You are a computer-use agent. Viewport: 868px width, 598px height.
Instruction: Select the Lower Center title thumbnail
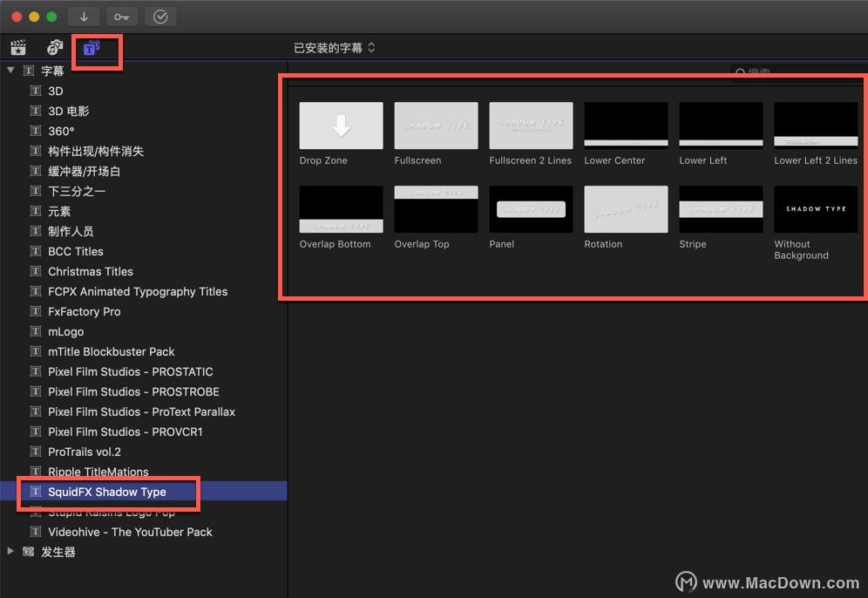626,126
